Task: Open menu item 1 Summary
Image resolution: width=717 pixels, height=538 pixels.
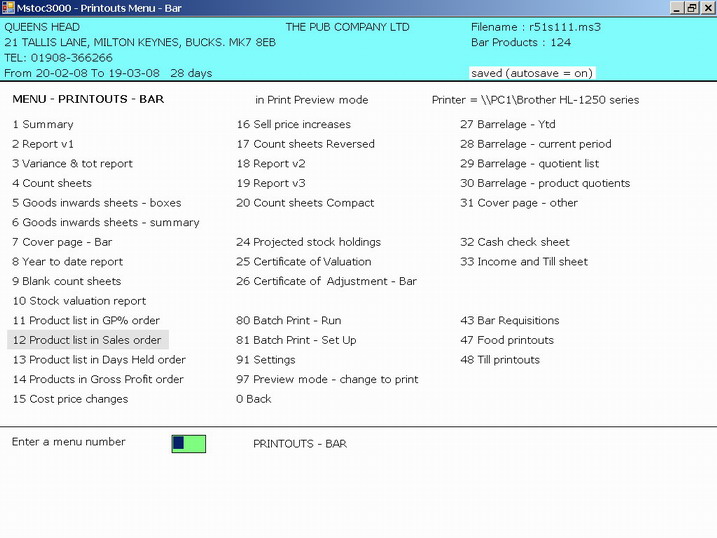Action: pos(43,125)
